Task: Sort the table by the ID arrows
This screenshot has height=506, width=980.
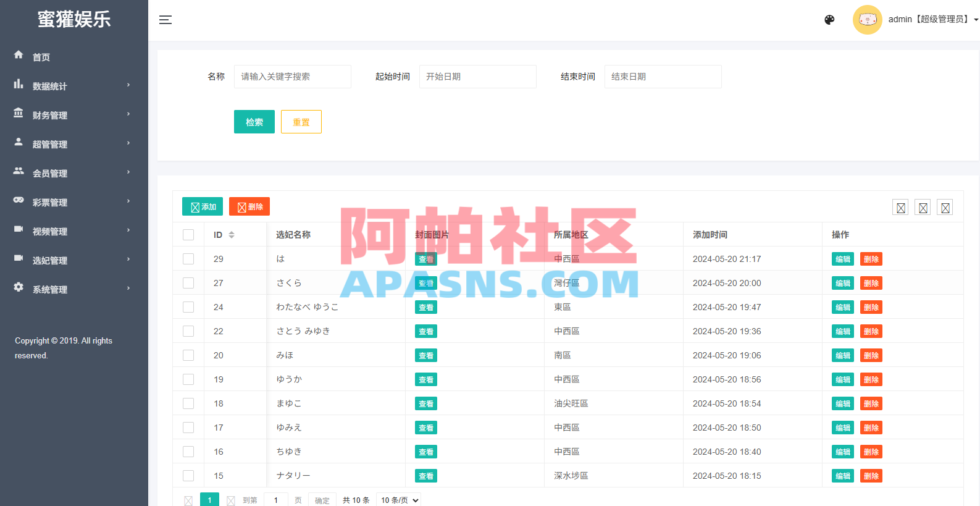Action: click(232, 235)
